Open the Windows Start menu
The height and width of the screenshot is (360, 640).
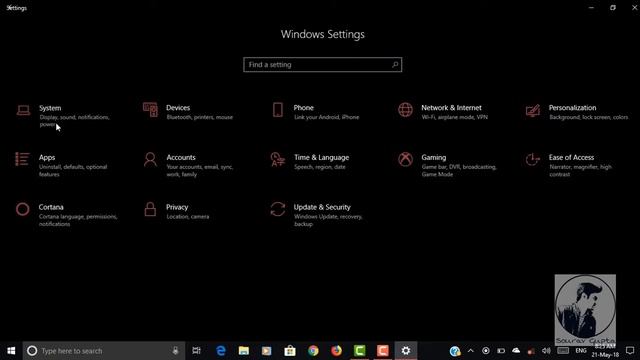(x=11, y=351)
